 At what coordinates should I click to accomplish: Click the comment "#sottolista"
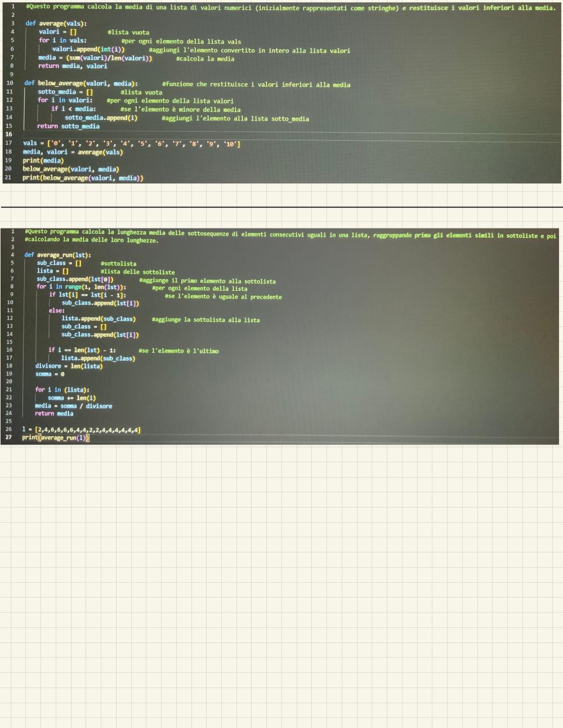coord(118,263)
